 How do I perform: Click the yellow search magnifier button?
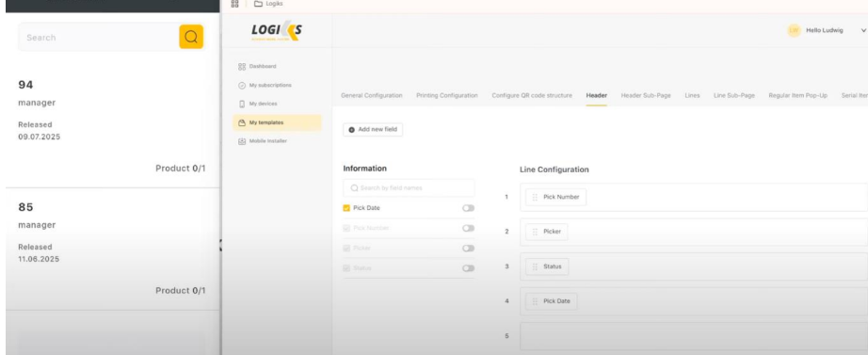pos(191,37)
